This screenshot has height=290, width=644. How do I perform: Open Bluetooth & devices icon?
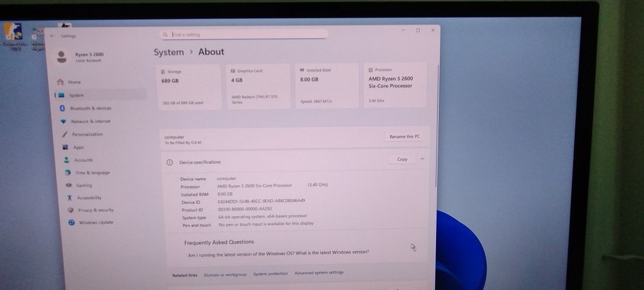[x=62, y=108]
